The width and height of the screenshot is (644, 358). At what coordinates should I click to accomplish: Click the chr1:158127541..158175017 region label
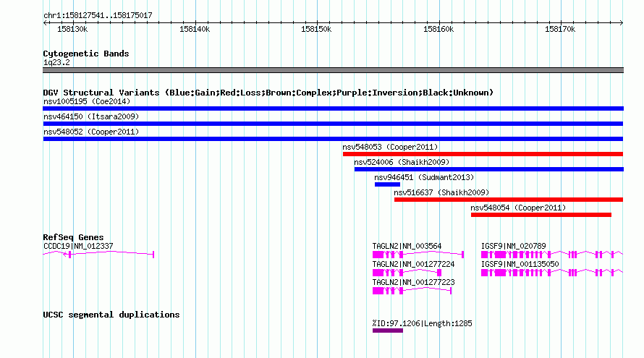(x=98, y=16)
